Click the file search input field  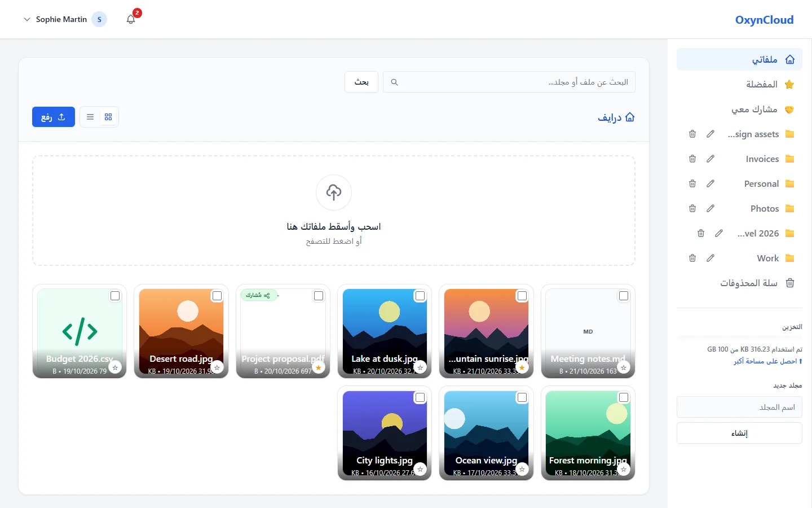(x=509, y=82)
